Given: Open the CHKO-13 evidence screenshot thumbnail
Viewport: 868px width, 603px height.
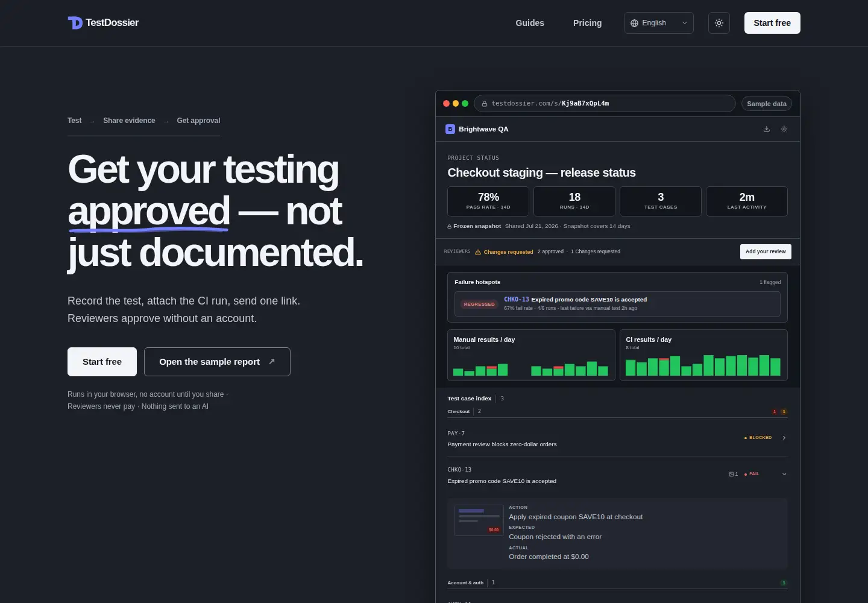Looking at the screenshot, I should [479, 520].
